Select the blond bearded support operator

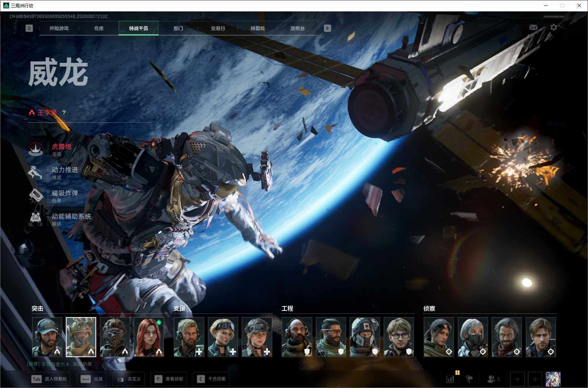tap(189, 337)
